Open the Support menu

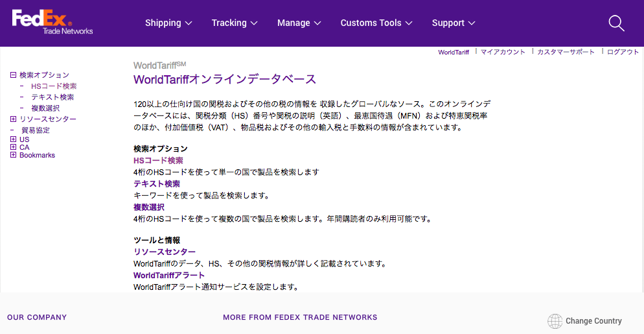(454, 23)
